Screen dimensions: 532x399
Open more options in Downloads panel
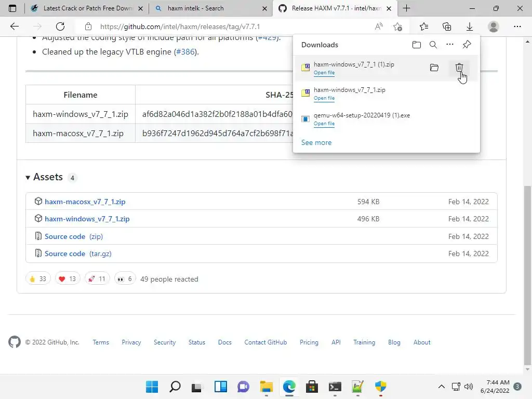point(449,45)
